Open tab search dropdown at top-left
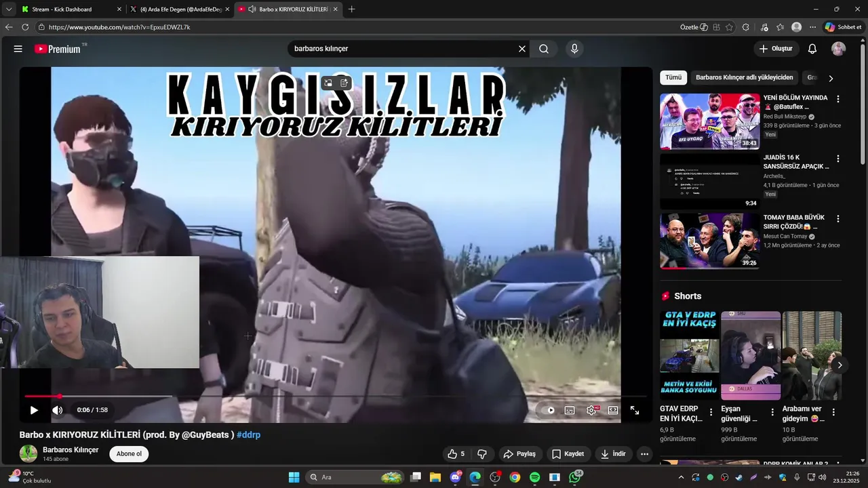868x488 pixels. pyautogui.click(x=8, y=9)
